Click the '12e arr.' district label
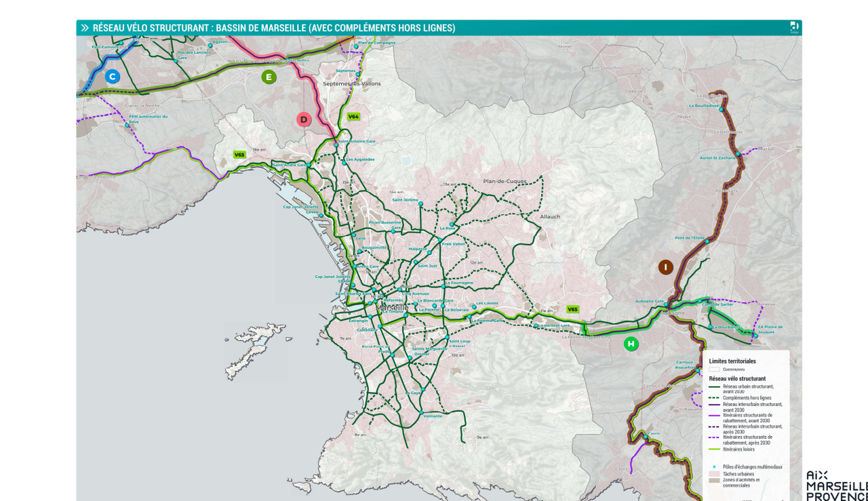This screenshot has width=868, height=501. coord(477,262)
